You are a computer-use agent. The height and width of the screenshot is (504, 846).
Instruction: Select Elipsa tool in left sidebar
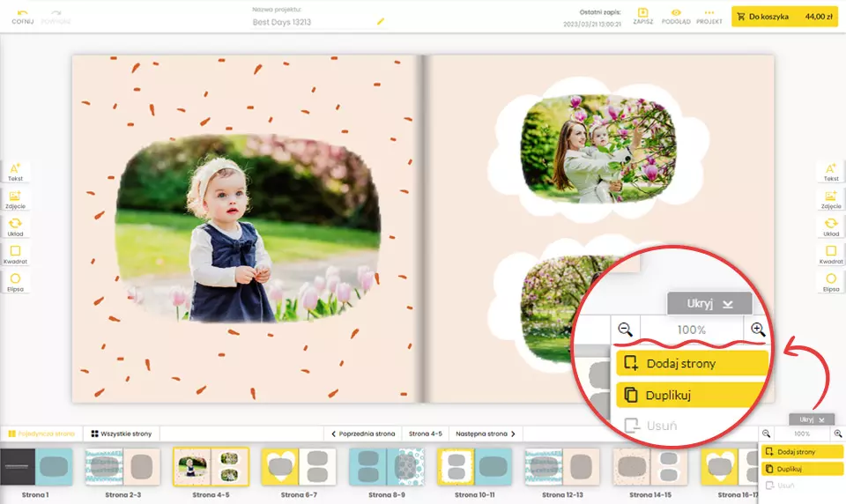click(x=15, y=282)
